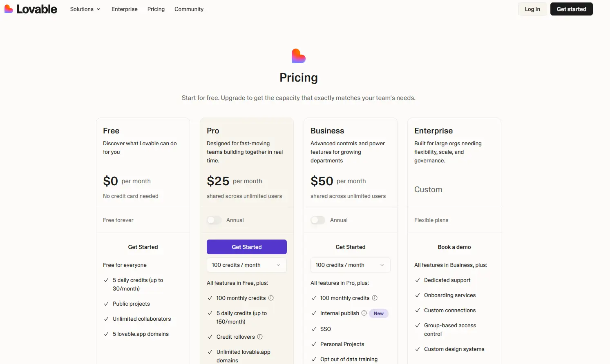Image resolution: width=610 pixels, height=364 pixels.
Task: Expand the Business plan credits dropdown
Action: [x=351, y=265]
